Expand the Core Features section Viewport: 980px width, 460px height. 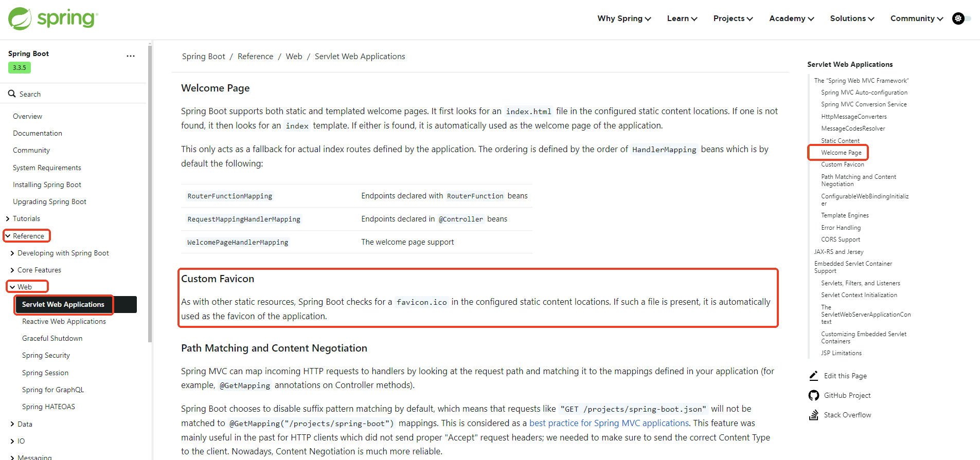(x=12, y=270)
